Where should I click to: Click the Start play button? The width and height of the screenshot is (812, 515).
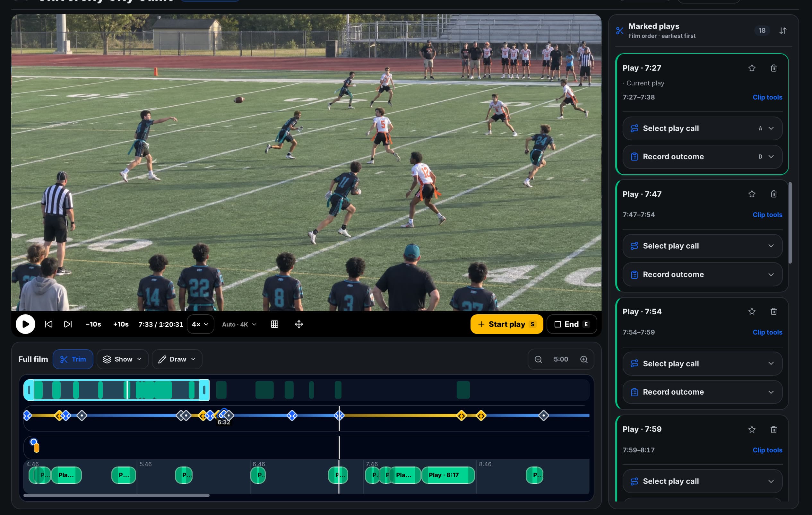tap(506, 324)
